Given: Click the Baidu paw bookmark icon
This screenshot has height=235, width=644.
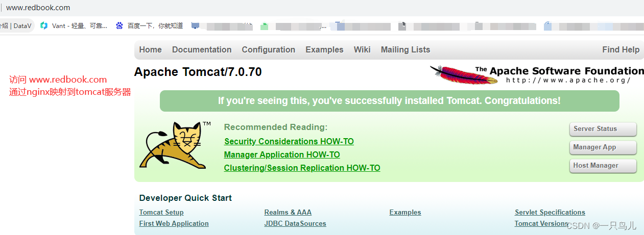Looking at the screenshot, I should [x=120, y=25].
